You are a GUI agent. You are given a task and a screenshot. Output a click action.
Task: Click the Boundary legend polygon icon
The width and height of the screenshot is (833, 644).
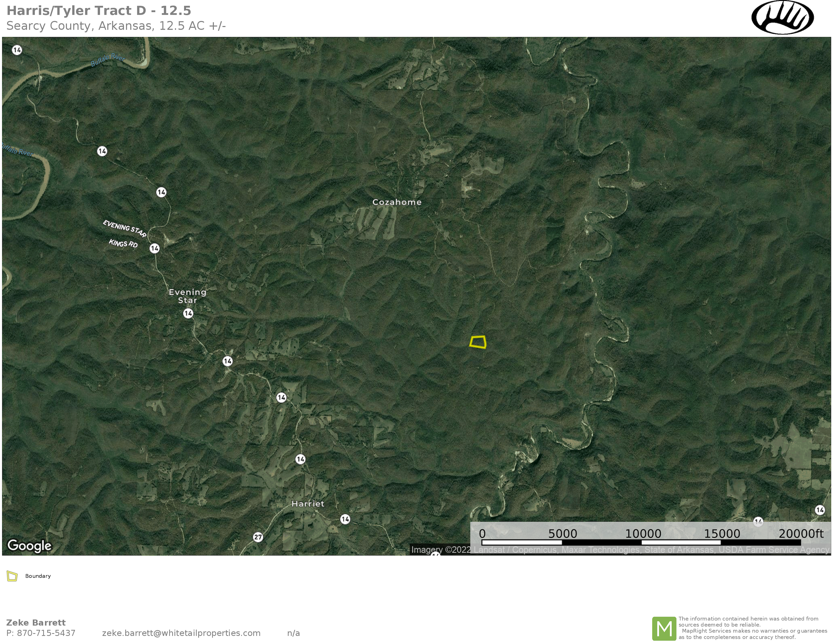[12, 576]
